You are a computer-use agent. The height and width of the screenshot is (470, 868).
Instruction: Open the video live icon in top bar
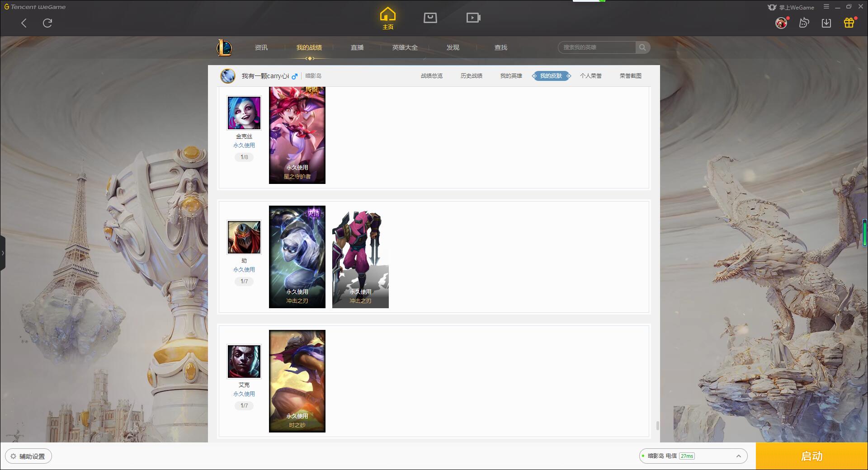point(473,18)
